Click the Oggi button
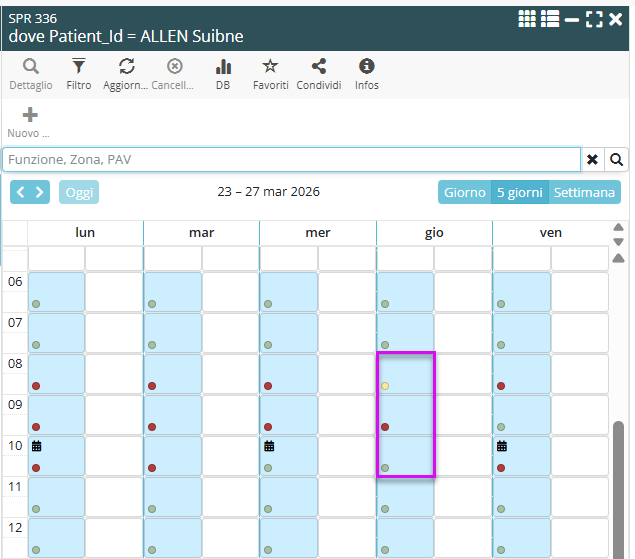This screenshot has width=635, height=559. 79,192
